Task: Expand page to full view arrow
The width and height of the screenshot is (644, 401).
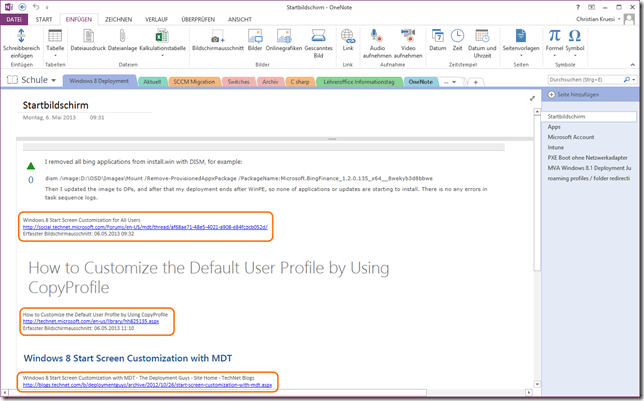Action: (x=531, y=99)
